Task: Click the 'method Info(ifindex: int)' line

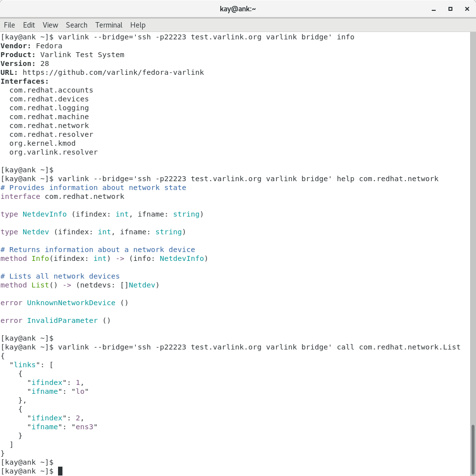Action: pos(104,258)
